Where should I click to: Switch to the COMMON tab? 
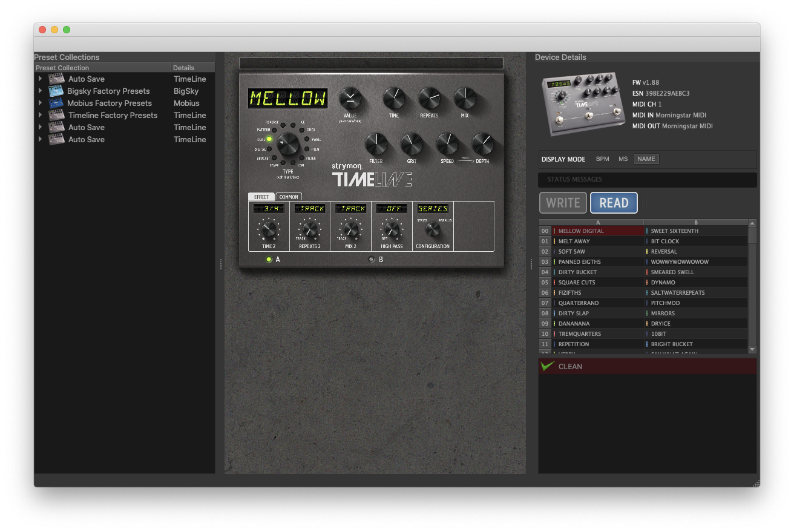(x=289, y=197)
